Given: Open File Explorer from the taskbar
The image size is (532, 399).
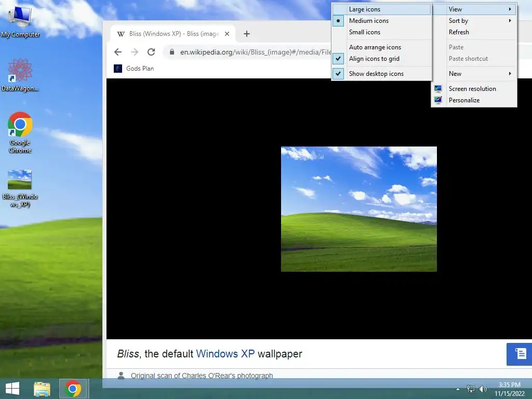Looking at the screenshot, I should tap(42, 389).
